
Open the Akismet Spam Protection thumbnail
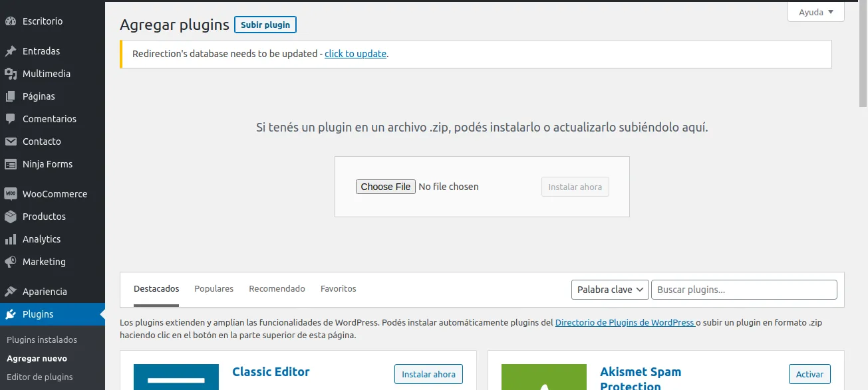[x=544, y=377]
